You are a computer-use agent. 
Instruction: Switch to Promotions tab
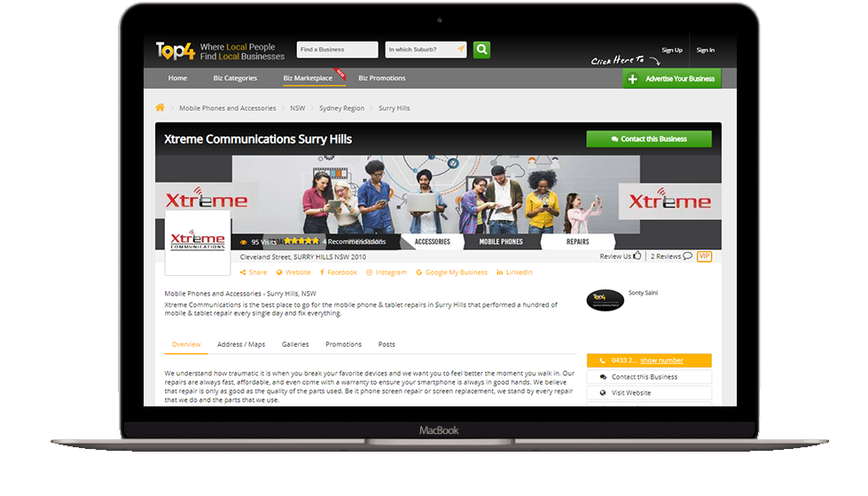pyautogui.click(x=343, y=344)
